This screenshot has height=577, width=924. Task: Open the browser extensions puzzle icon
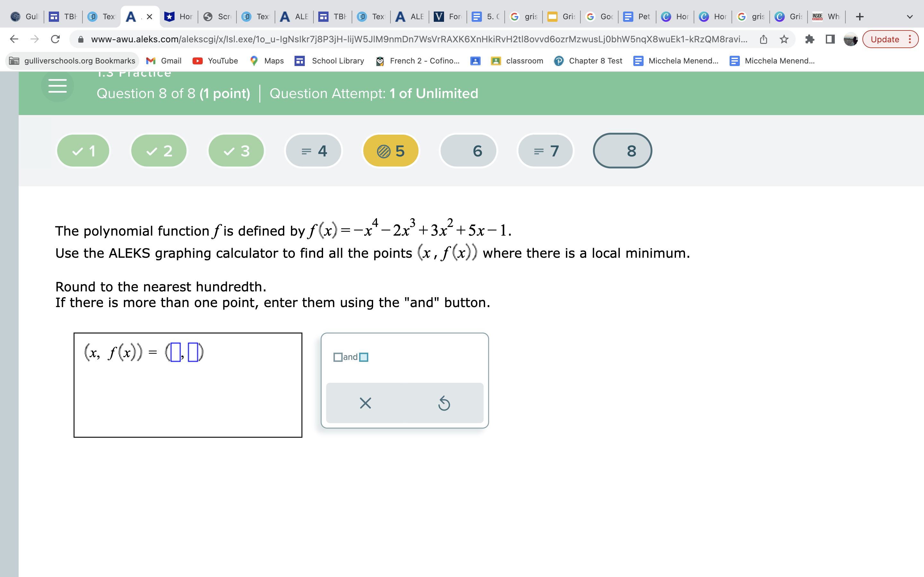pyautogui.click(x=809, y=39)
